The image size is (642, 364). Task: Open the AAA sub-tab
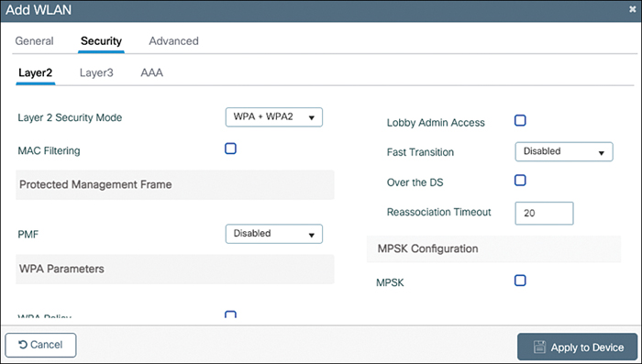(x=152, y=72)
